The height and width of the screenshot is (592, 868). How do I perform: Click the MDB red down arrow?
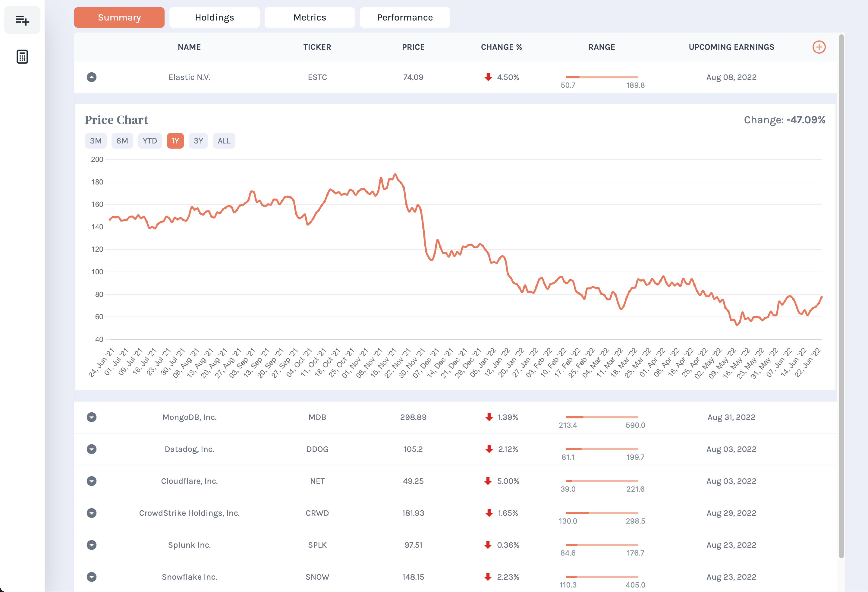pos(489,417)
